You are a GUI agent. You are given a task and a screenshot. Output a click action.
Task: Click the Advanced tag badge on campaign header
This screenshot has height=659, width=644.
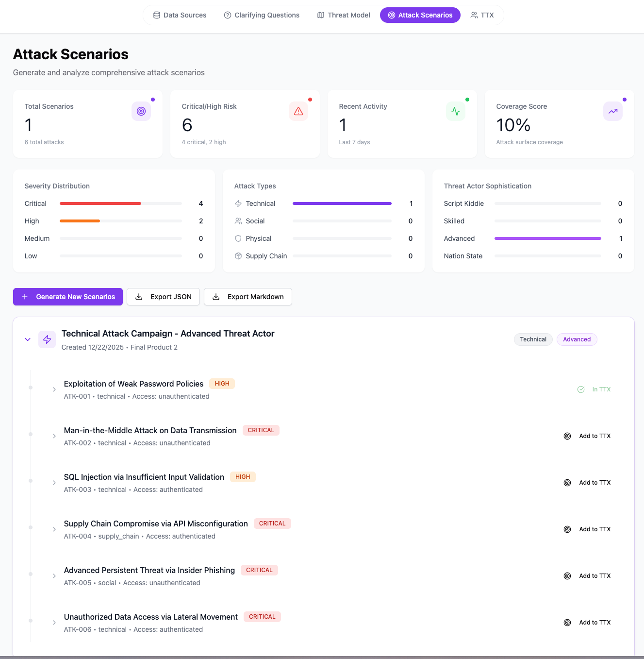pos(577,339)
